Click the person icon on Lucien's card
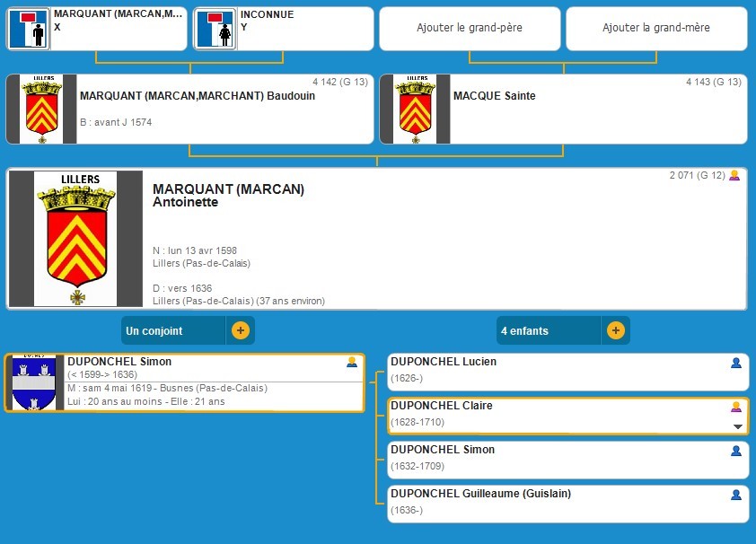 (736, 363)
